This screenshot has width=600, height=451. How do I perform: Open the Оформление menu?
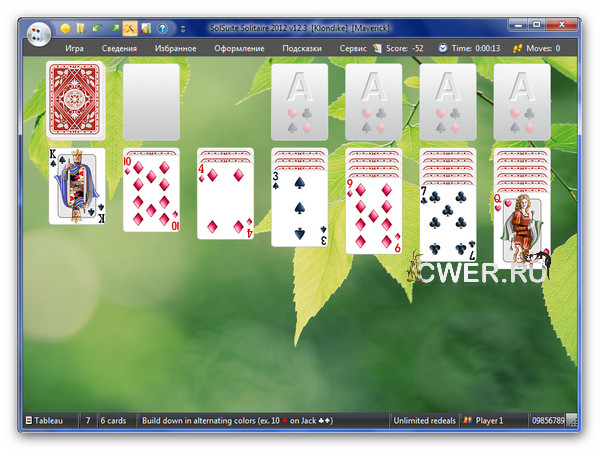tap(239, 47)
